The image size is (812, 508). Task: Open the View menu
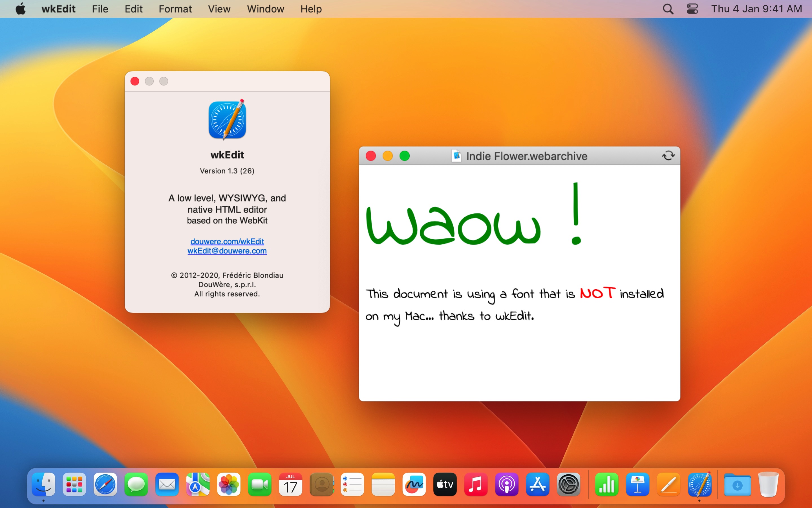pos(219,9)
